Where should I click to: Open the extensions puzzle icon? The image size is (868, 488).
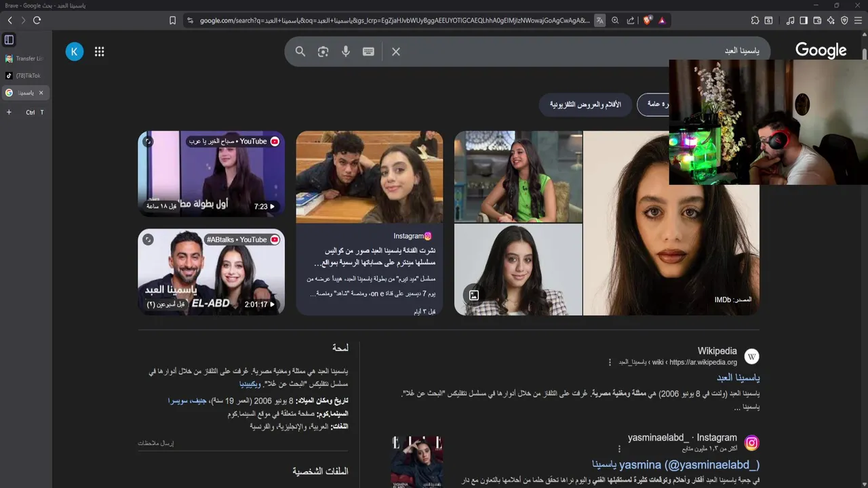pyautogui.click(x=755, y=20)
